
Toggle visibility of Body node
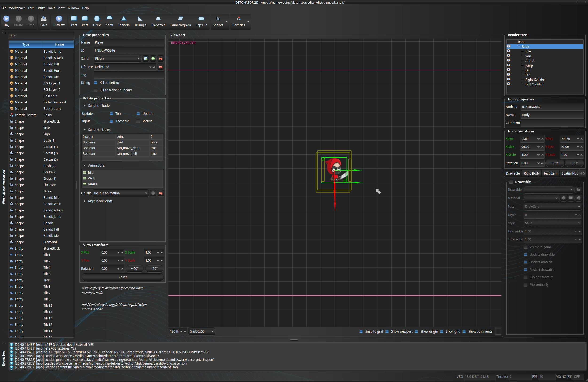508,46
